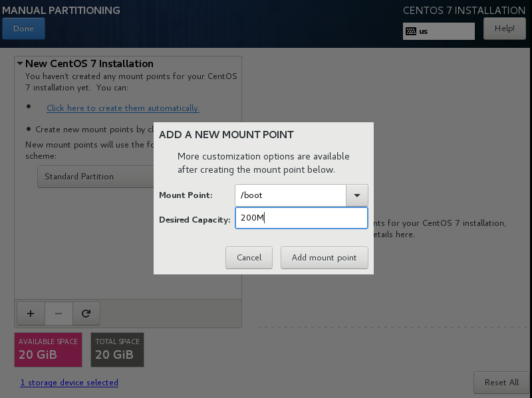The height and width of the screenshot is (398, 532).
Task: Click the Done button
Action: pyautogui.click(x=23, y=29)
